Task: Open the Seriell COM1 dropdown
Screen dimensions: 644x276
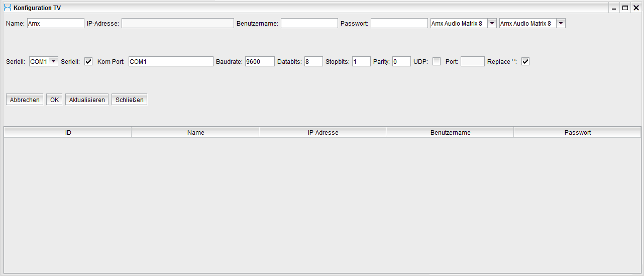Action: coord(53,61)
